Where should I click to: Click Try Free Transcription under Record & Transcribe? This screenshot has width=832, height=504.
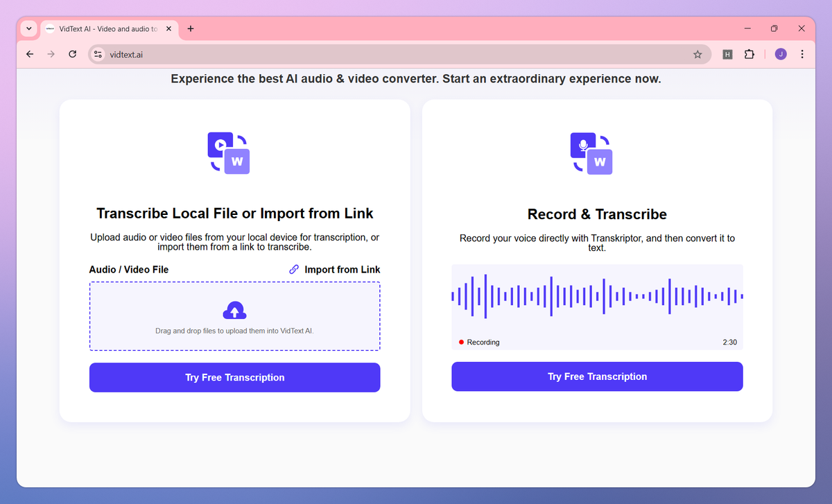(597, 376)
